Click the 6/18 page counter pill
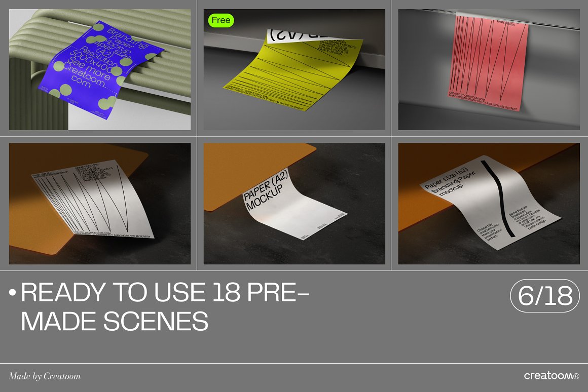The height and width of the screenshot is (392, 588). pos(545,296)
